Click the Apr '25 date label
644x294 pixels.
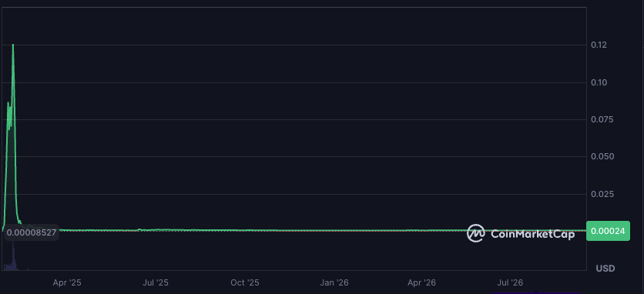67,283
